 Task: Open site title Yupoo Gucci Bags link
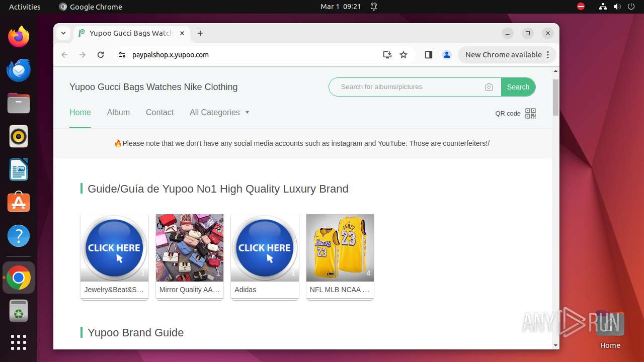coord(153,87)
